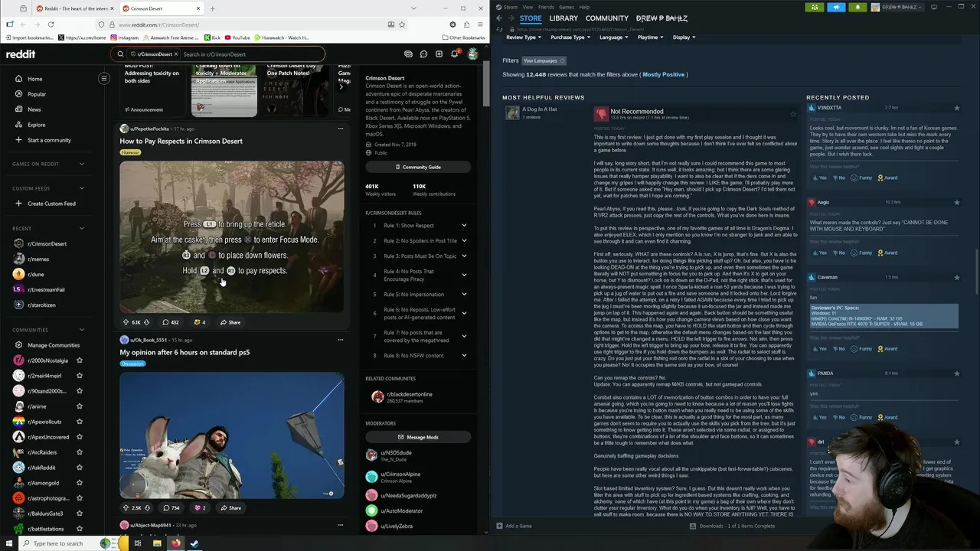This screenshot has height=551, width=980.
Task: Reload the Firefox page
Action: pos(51,24)
